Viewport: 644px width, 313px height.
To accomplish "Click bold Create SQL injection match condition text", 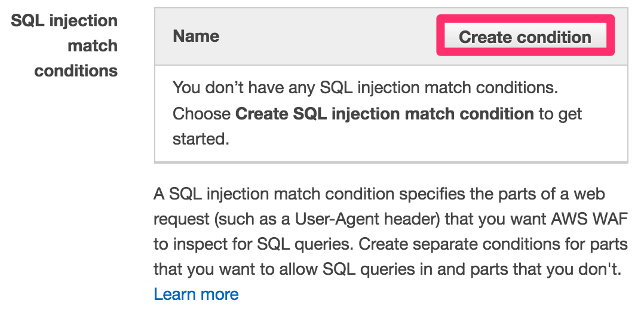I will (385, 113).
